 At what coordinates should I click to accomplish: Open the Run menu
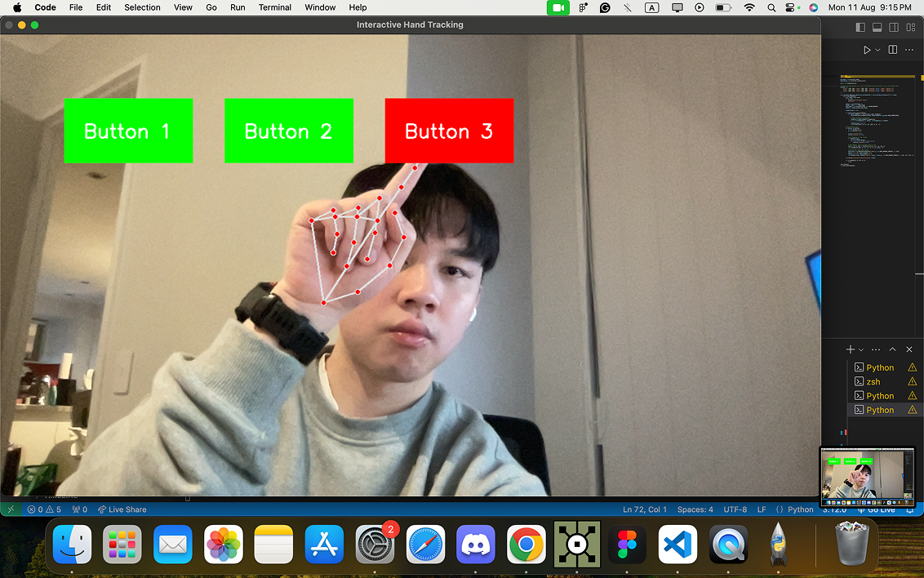[x=238, y=7]
